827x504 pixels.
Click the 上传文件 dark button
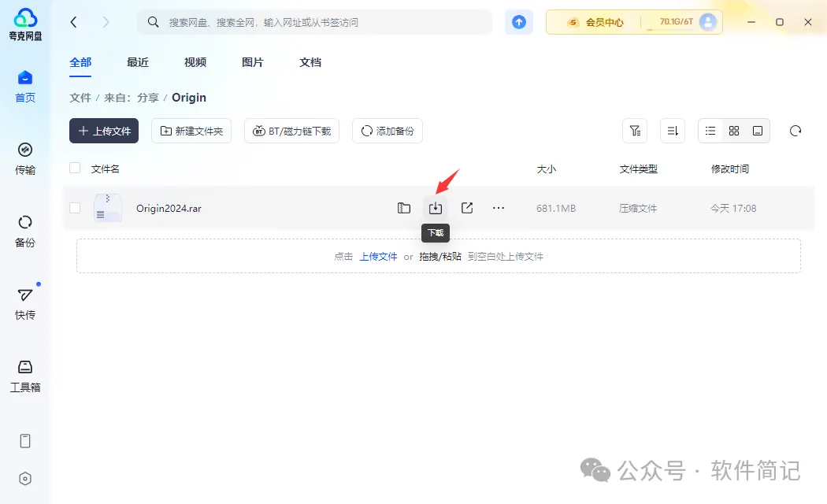pos(104,131)
